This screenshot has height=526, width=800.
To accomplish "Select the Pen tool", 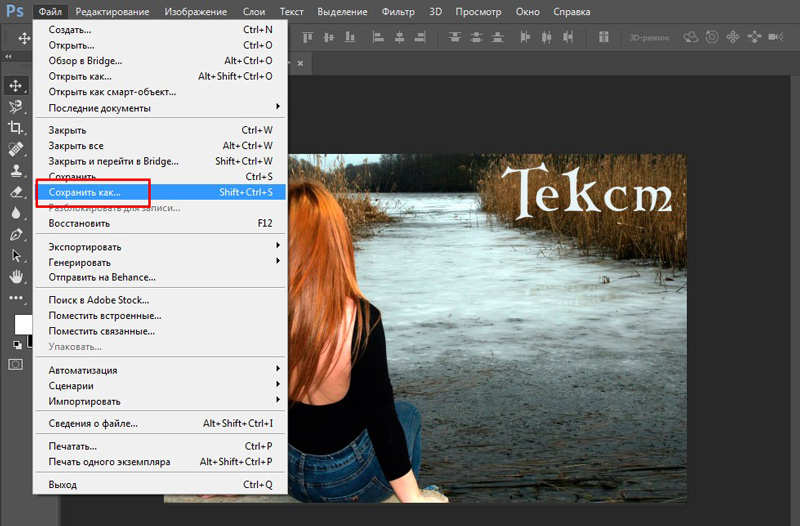I will (16, 235).
